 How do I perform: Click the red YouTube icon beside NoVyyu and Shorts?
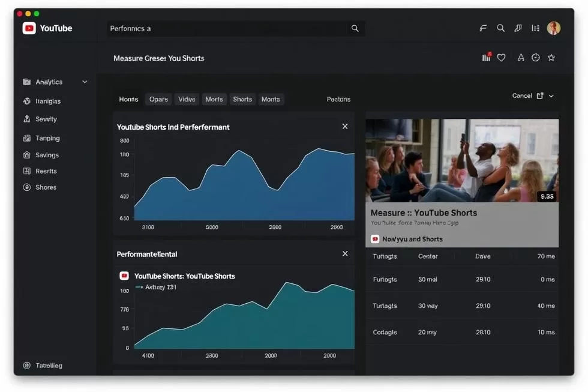(375, 239)
